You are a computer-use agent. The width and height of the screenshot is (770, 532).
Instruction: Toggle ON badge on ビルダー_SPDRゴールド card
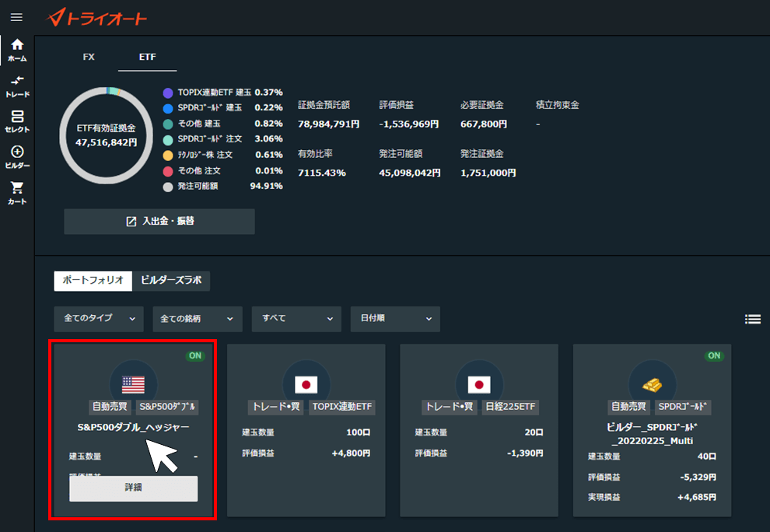click(x=714, y=355)
